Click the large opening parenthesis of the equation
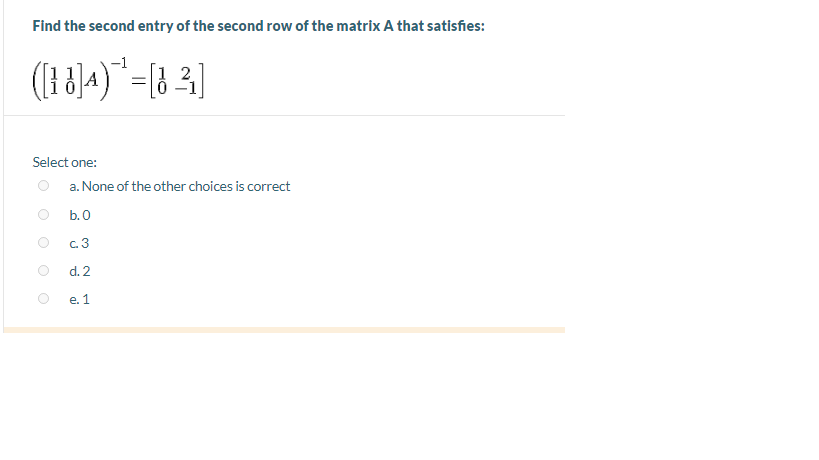Viewport: 819px width, 460px height. click(x=37, y=81)
